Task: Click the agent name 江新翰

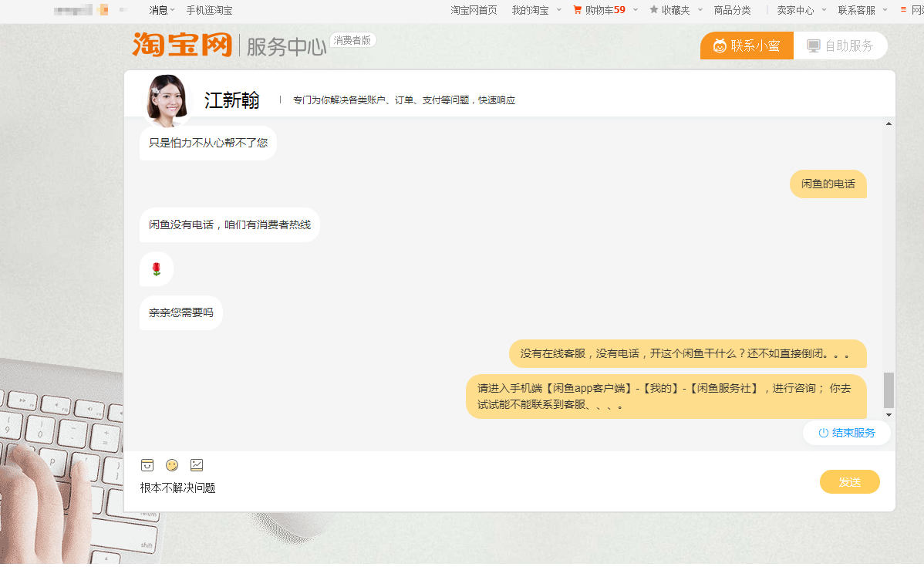Action: 231,100
